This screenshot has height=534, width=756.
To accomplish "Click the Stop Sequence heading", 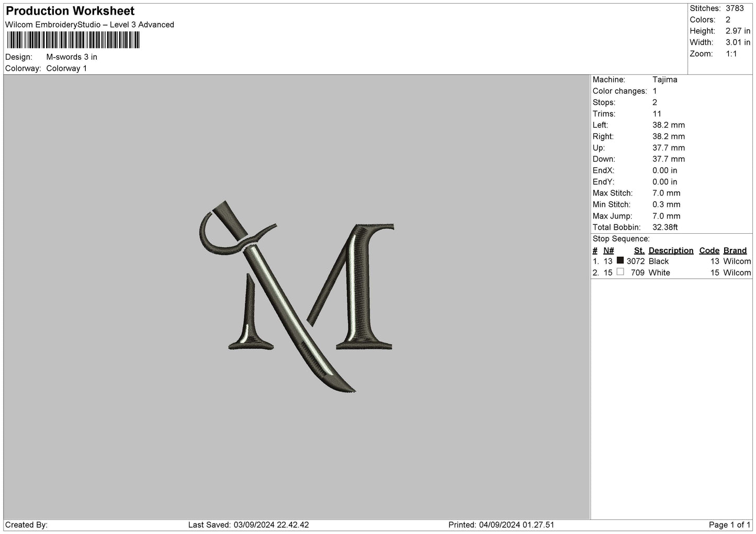I will coord(621,239).
